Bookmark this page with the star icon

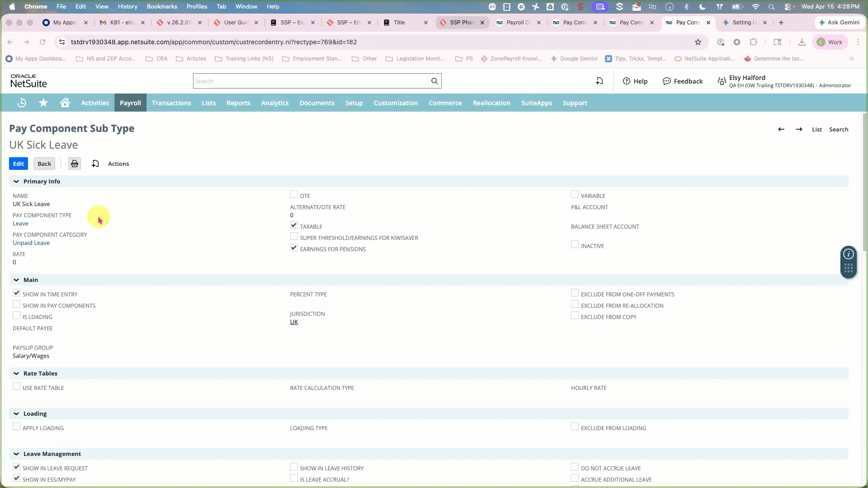[698, 42]
